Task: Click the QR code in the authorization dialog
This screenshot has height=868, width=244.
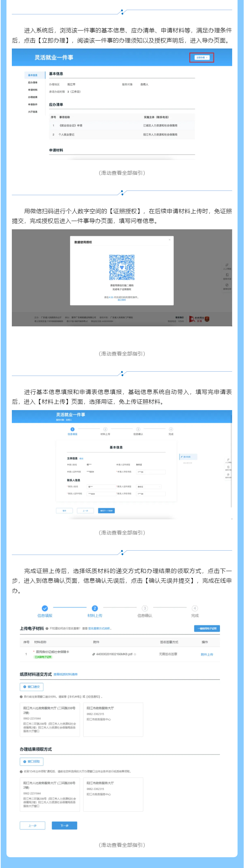Action: 122,267
